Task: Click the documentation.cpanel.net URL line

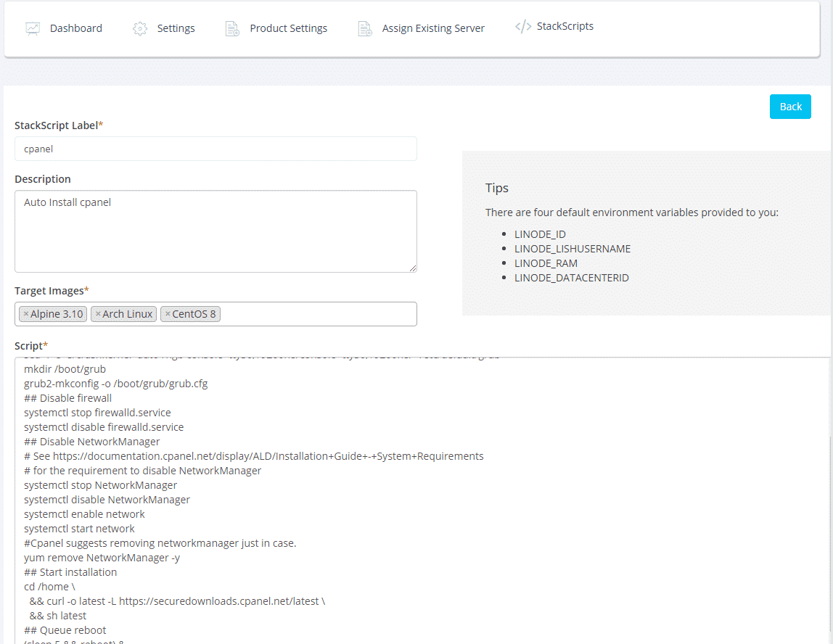Action: [253, 456]
